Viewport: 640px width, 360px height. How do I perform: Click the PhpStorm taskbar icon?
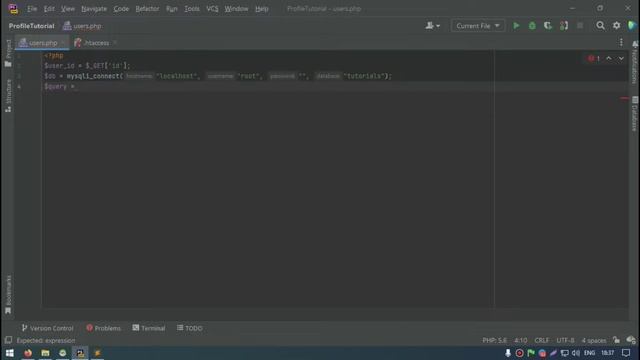click(x=80, y=353)
